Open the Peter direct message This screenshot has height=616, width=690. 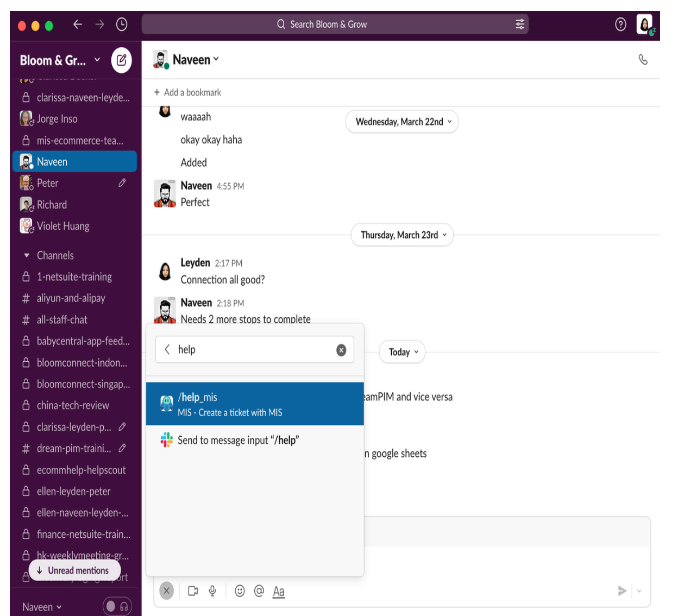tap(74, 183)
